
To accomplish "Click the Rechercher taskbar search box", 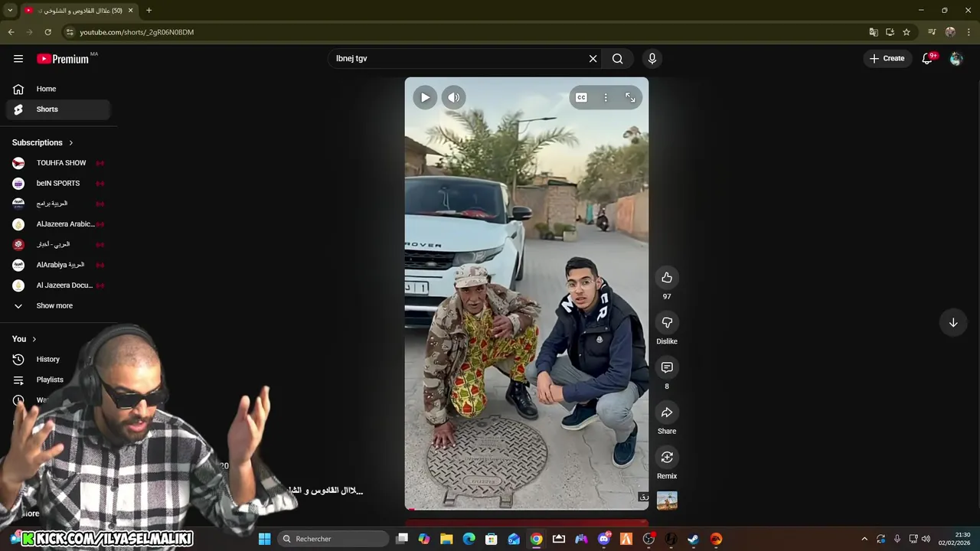I will click(x=332, y=539).
